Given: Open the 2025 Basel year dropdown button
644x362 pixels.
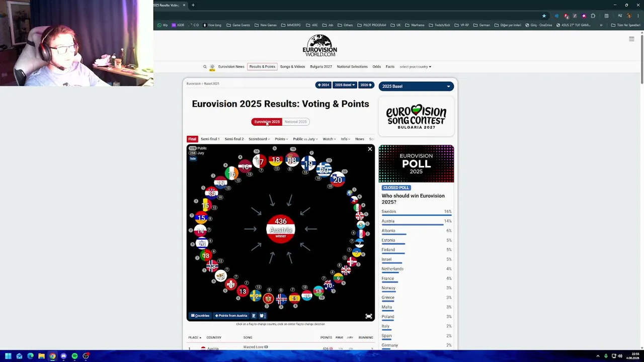Looking at the screenshot, I should click(345, 85).
